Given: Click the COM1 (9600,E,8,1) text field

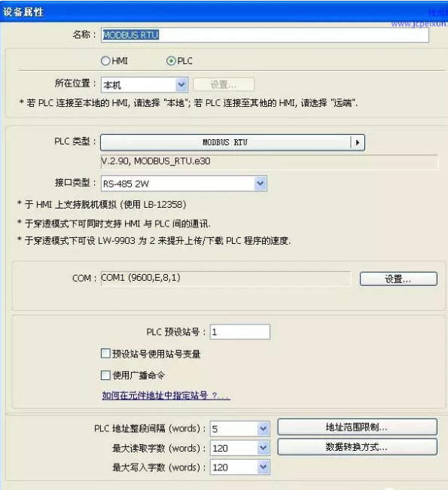Looking at the screenshot, I should 225,278.
